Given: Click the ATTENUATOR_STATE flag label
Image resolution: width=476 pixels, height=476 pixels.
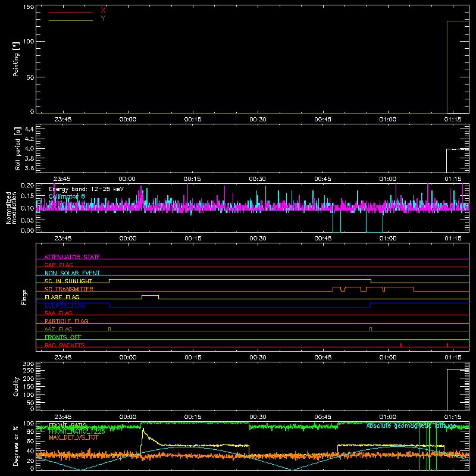Looking at the screenshot, I should pos(72,257).
